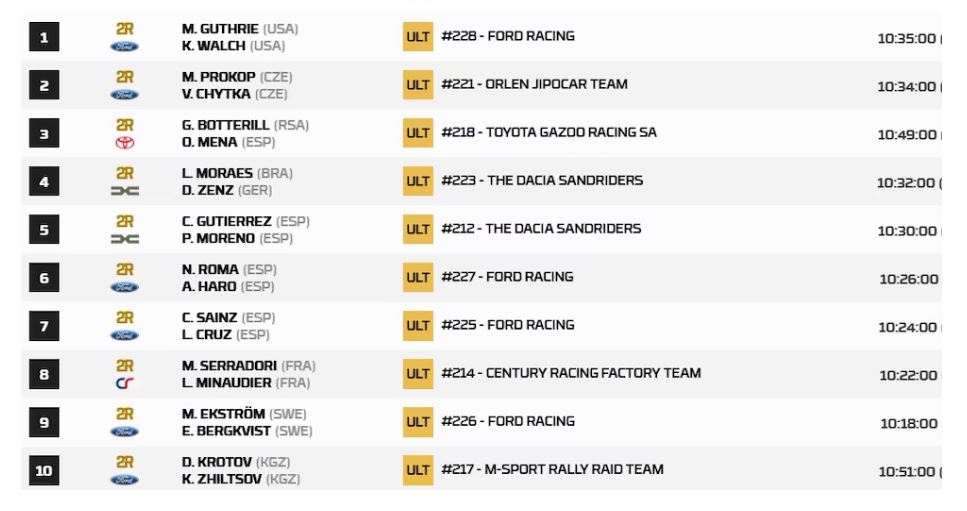Select co-driver E. Bergkvist's name
967x511 pixels.
pos(228,431)
